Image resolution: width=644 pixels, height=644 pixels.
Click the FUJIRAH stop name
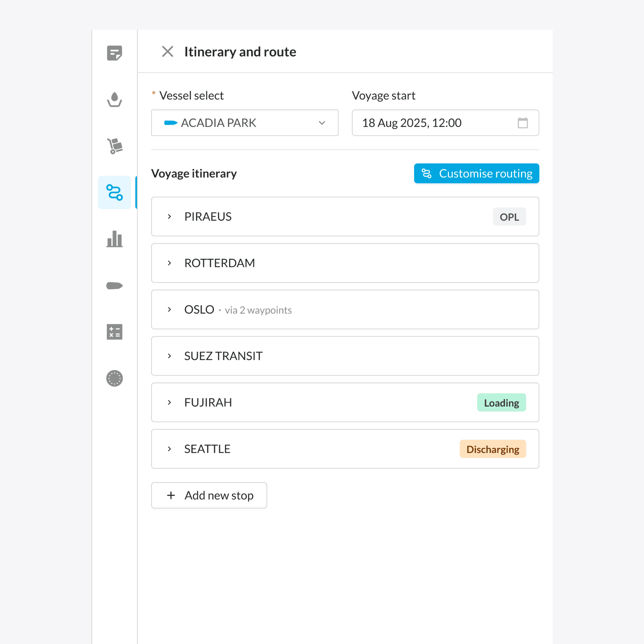[x=208, y=402]
